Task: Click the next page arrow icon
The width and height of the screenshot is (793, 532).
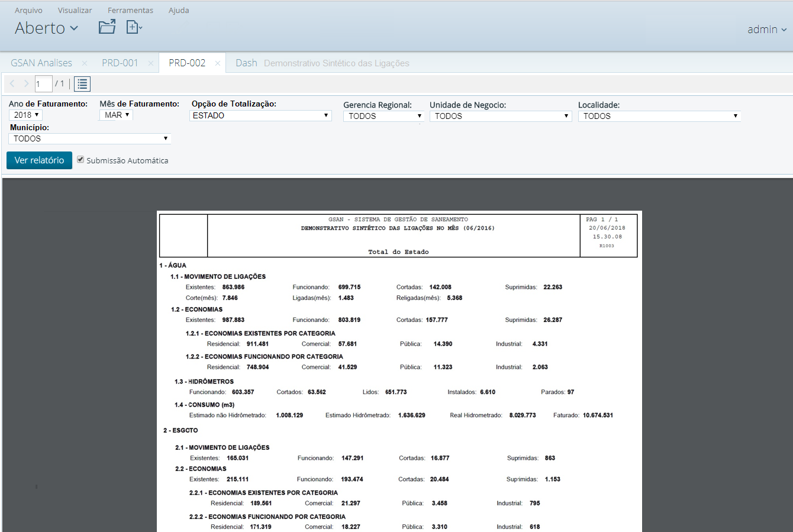Action: click(25, 83)
